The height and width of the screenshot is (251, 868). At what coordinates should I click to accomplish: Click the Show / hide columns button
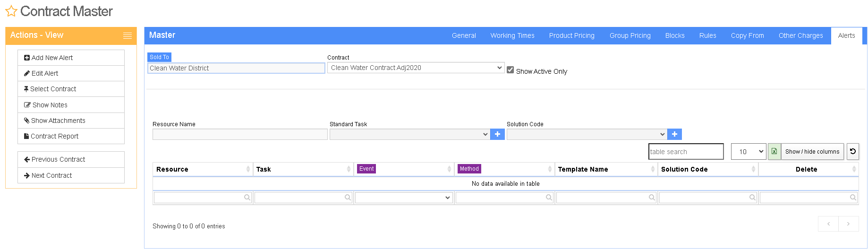point(812,151)
